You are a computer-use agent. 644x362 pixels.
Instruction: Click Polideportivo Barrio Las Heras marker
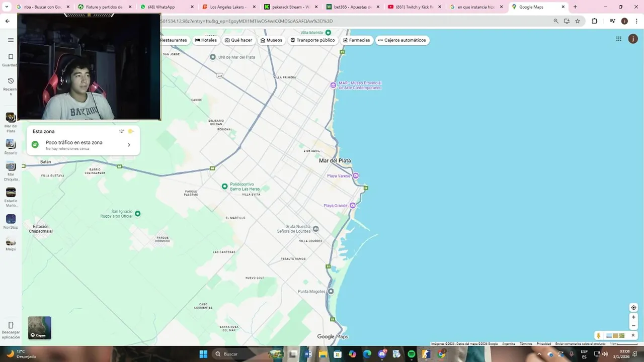[x=225, y=186]
